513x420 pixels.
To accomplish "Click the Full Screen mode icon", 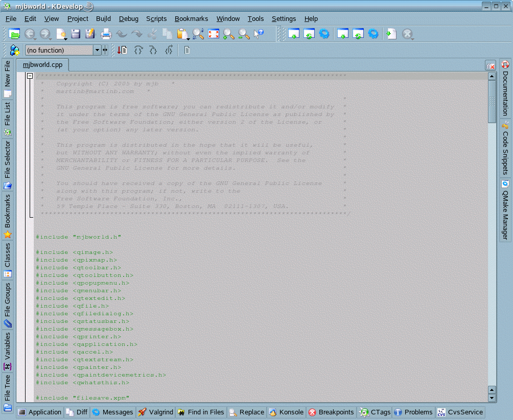I will (213, 34).
